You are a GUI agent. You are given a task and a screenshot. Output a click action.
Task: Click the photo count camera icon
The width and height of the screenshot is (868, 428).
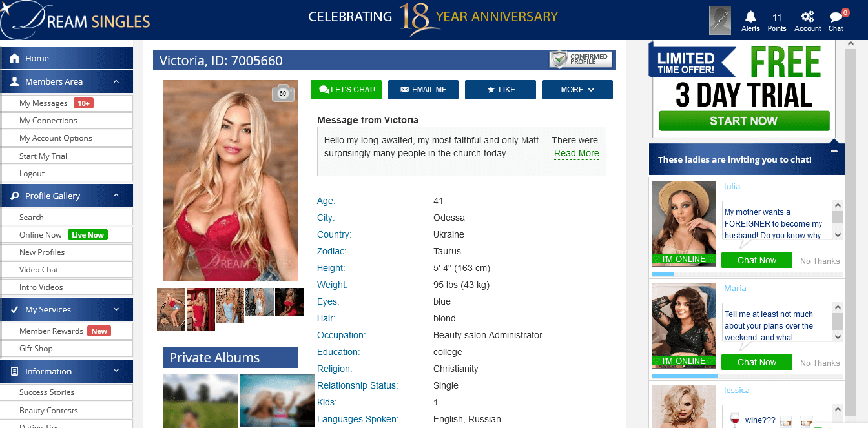(x=283, y=94)
